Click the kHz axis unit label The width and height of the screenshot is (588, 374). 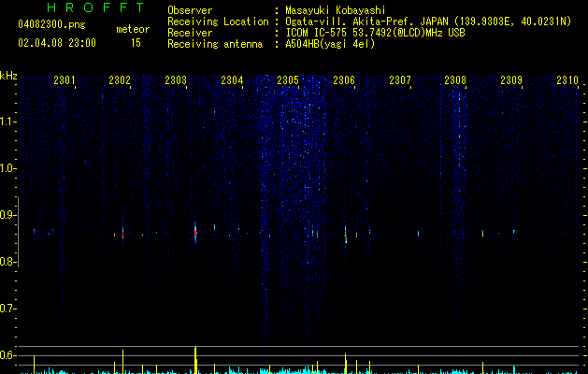point(8,76)
